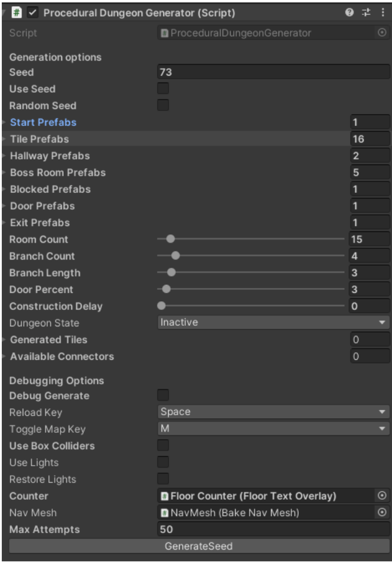Open component help reference icon

(350, 13)
